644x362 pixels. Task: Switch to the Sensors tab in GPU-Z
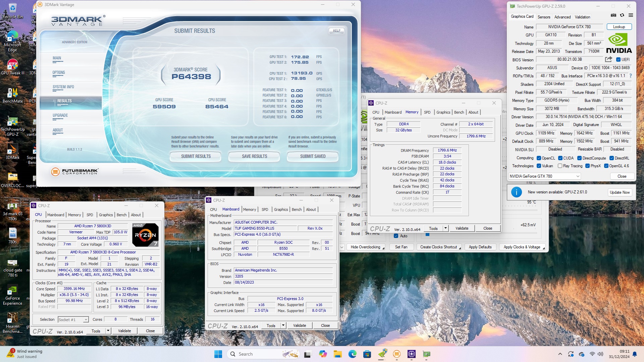(544, 17)
